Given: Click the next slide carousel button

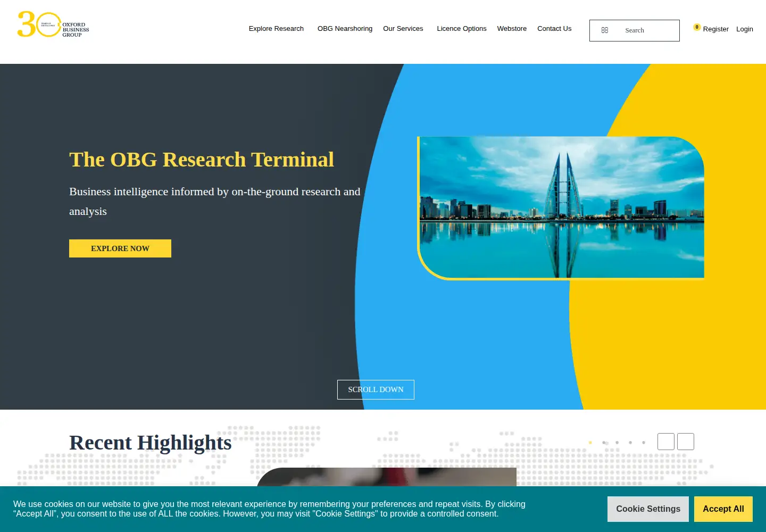Looking at the screenshot, I should (686, 442).
